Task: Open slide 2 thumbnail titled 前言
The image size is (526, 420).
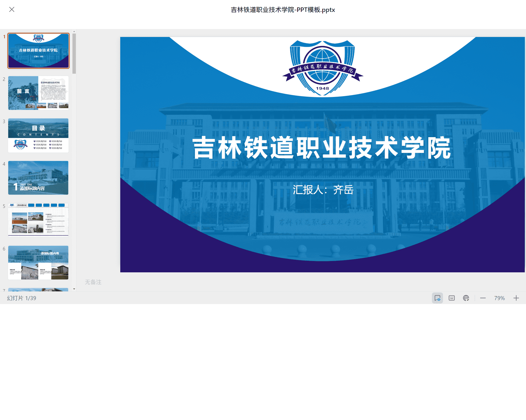Action: tap(38, 93)
